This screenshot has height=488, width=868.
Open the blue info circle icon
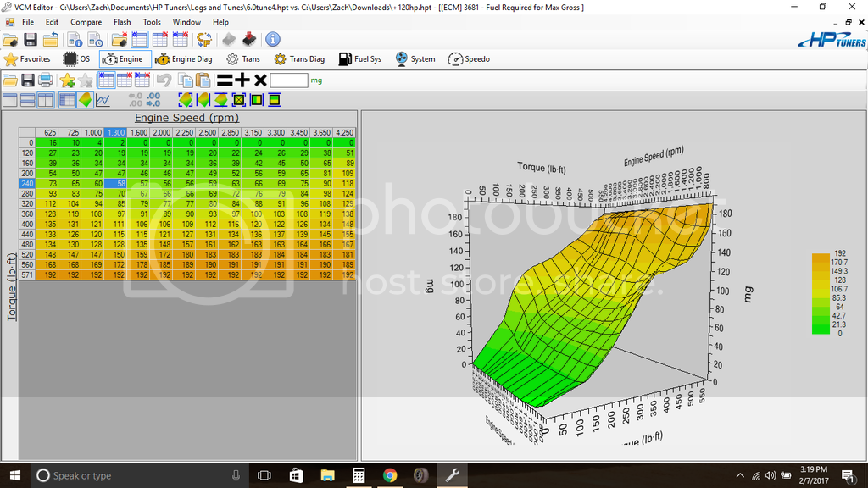tap(272, 39)
